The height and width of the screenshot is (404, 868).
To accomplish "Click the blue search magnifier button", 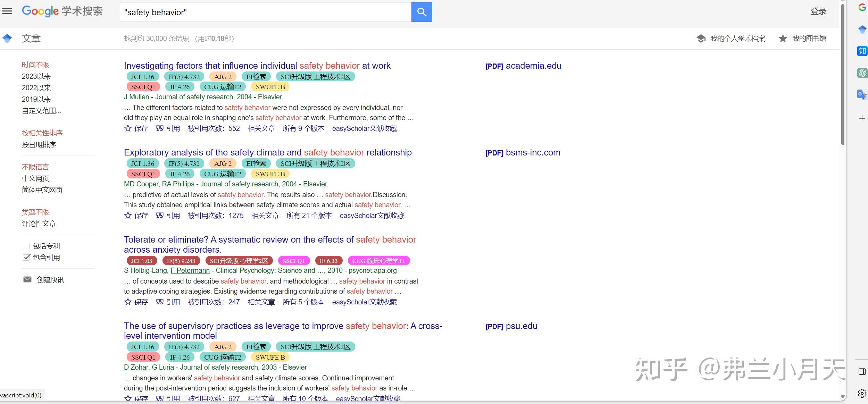I will click(422, 12).
